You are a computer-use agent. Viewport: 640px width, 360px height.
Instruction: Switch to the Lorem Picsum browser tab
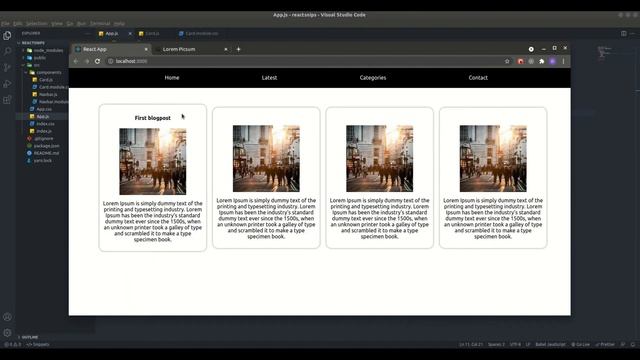pos(191,49)
